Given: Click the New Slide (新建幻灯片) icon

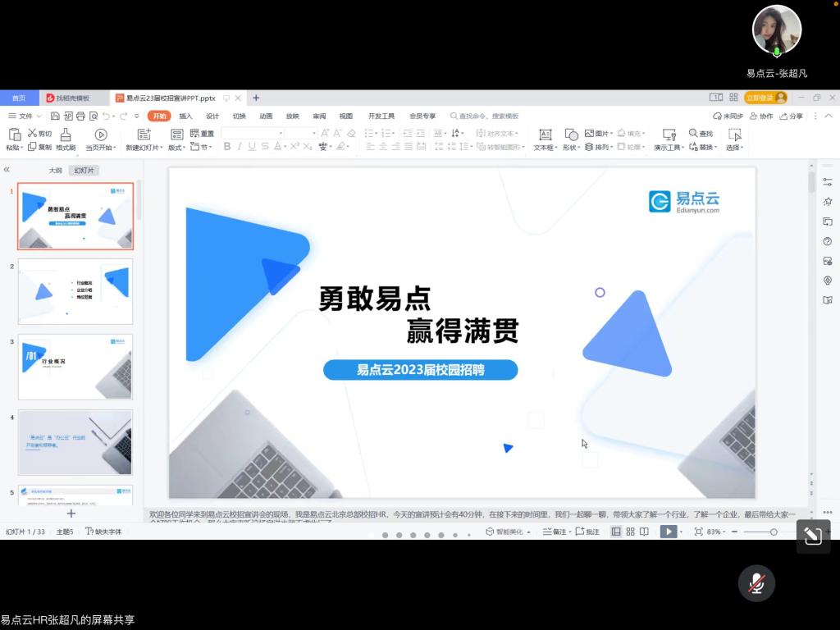Looking at the screenshot, I should 144,135.
